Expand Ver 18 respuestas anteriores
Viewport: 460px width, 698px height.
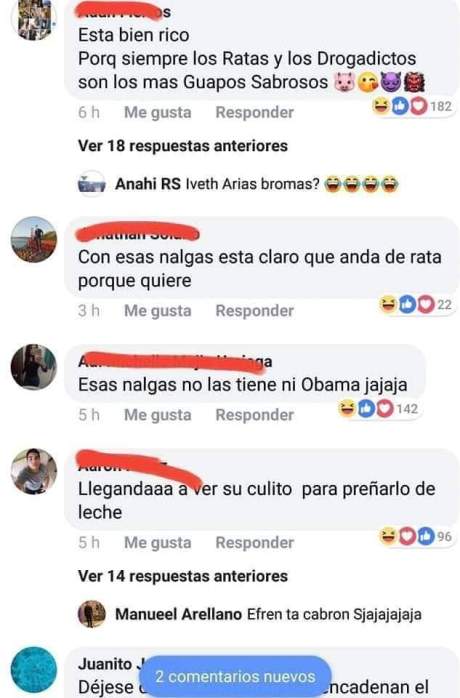[183, 146]
